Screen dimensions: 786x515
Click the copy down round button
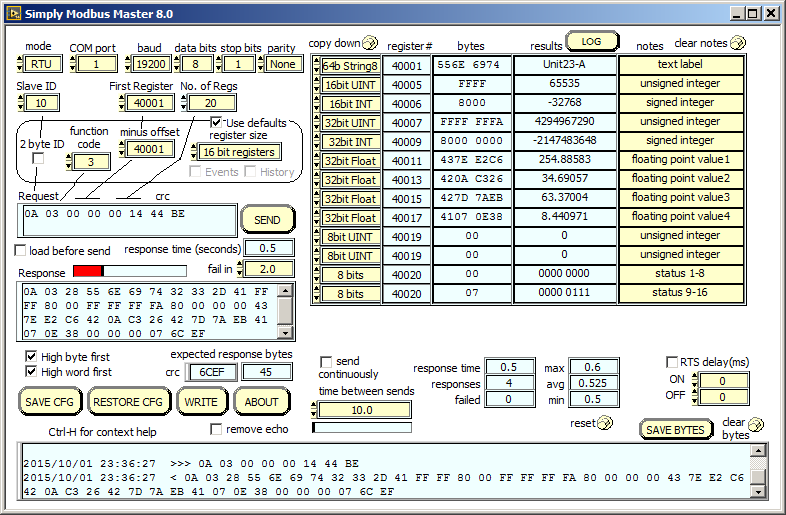click(x=370, y=43)
